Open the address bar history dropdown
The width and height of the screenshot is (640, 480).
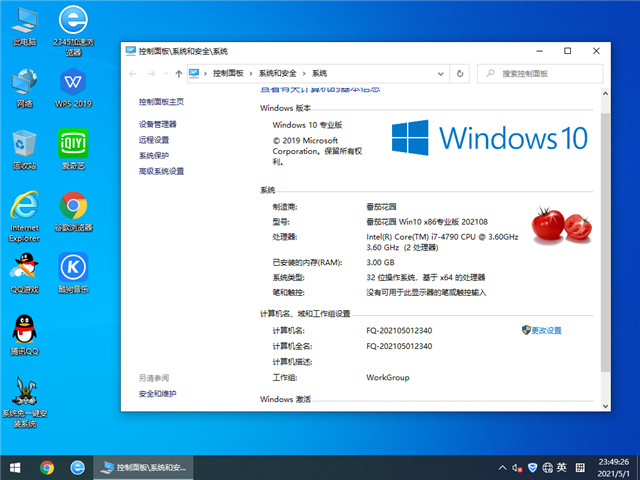tap(441, 74)
